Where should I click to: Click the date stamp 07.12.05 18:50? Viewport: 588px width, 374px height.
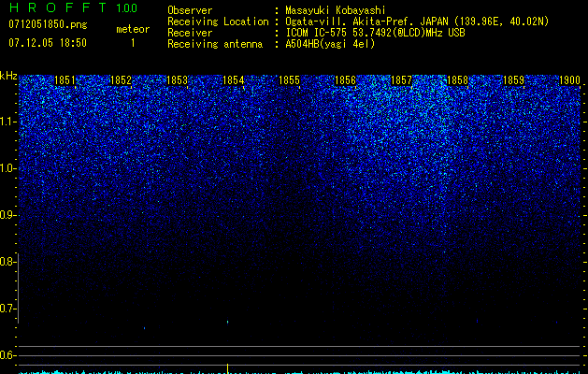(48, 43)
